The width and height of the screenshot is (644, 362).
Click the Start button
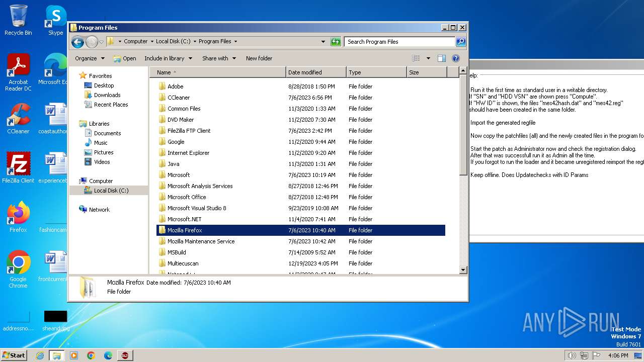coord(14,355)
